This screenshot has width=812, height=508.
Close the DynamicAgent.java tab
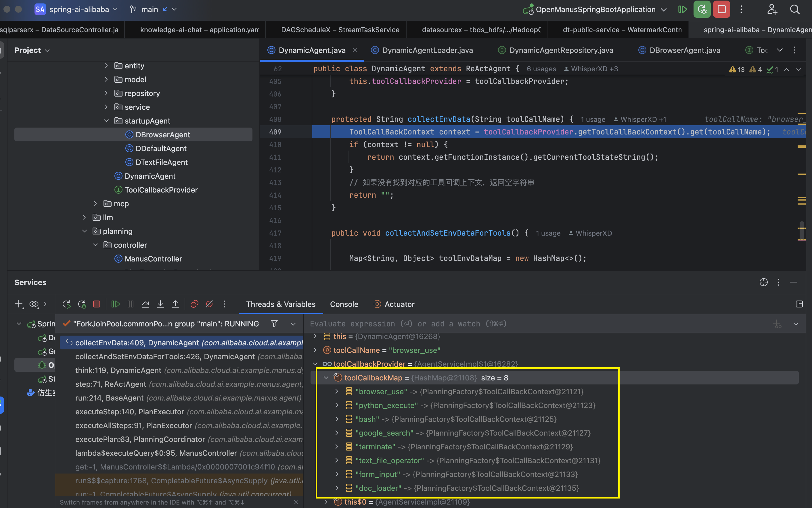tap(355, 50)
